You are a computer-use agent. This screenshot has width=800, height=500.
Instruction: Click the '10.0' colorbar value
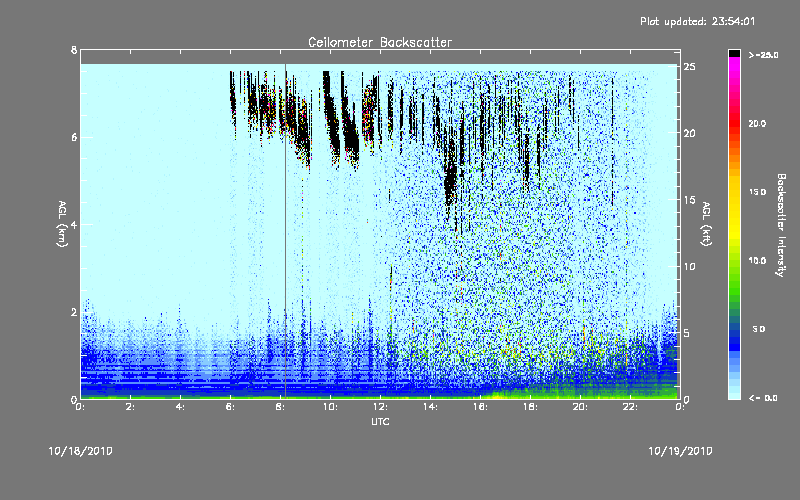757,261
